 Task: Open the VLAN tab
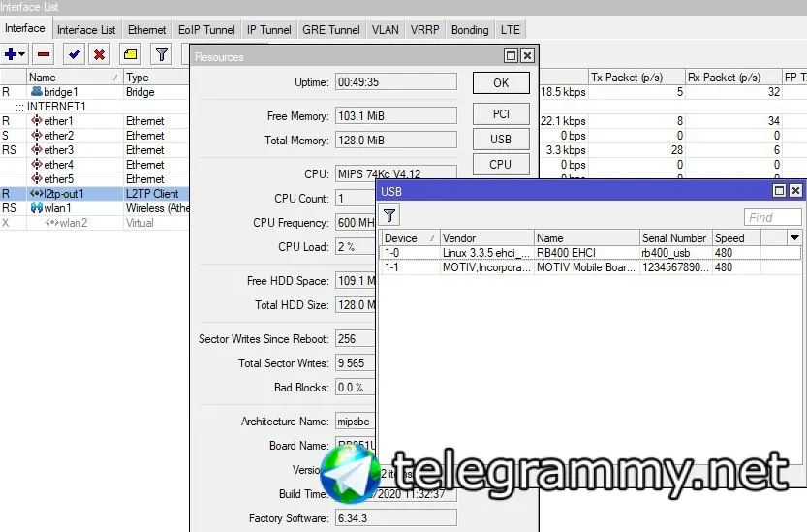coord(385,30)
